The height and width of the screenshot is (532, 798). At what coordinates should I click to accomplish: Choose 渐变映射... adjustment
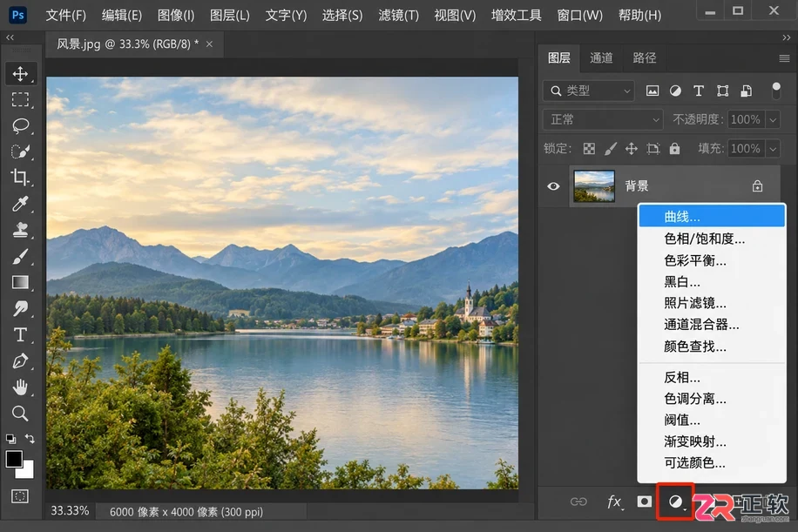[x=712, y=441]
